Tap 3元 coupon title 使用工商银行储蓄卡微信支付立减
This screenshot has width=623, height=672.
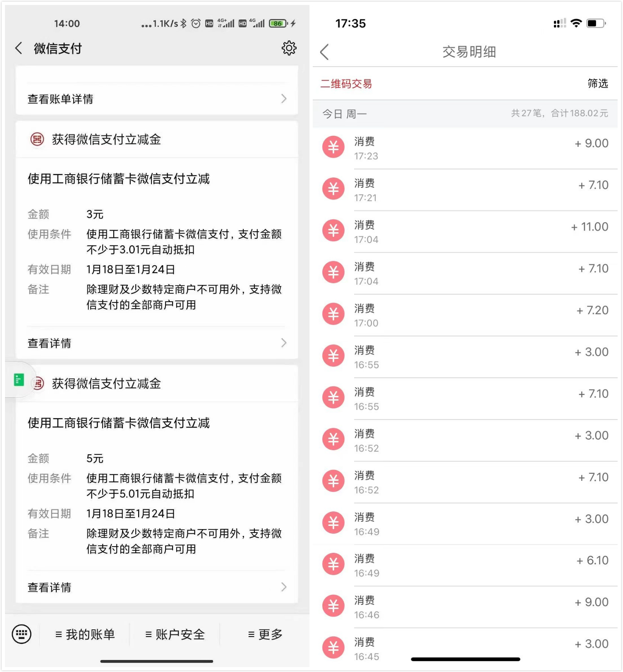(119, 179)
